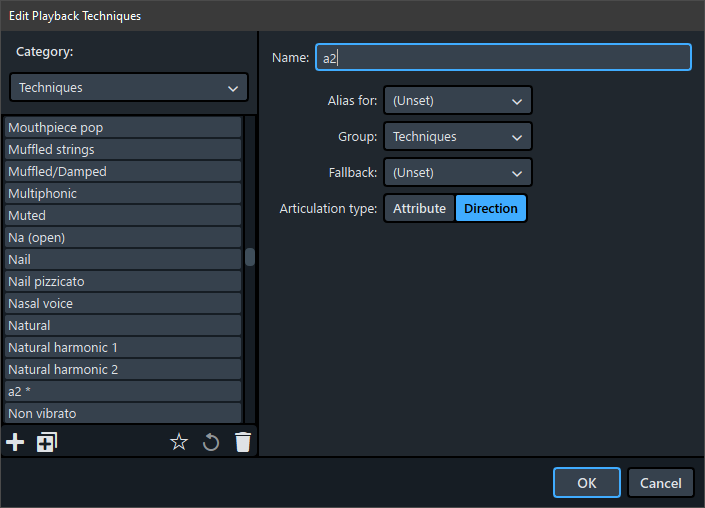Select Natural harmonic 1
This screenshot has width=705, height=508.
point(123,348)
